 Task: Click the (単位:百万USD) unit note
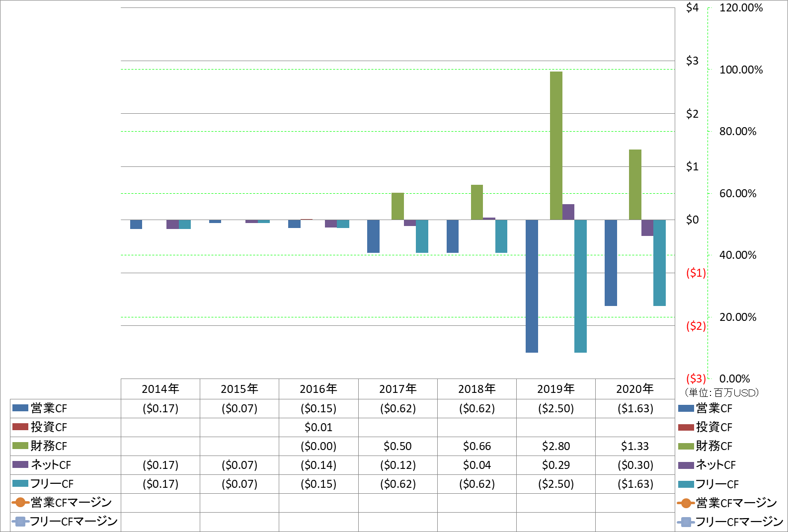(x=721, y=393)
